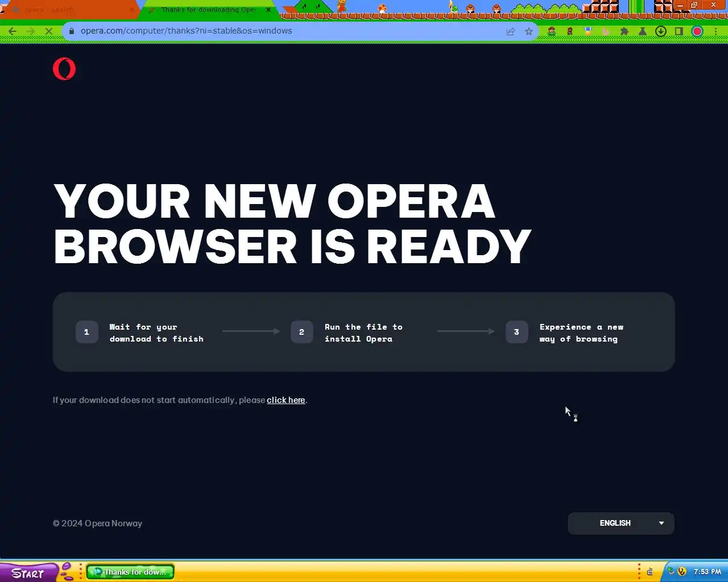Viewport: 728px width, 582px height.
Task: Click the share page icon in address bar
Action: click(511, 31)
